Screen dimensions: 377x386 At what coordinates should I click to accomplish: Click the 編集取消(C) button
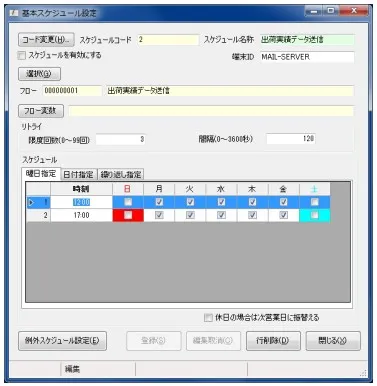click(213, 340)
